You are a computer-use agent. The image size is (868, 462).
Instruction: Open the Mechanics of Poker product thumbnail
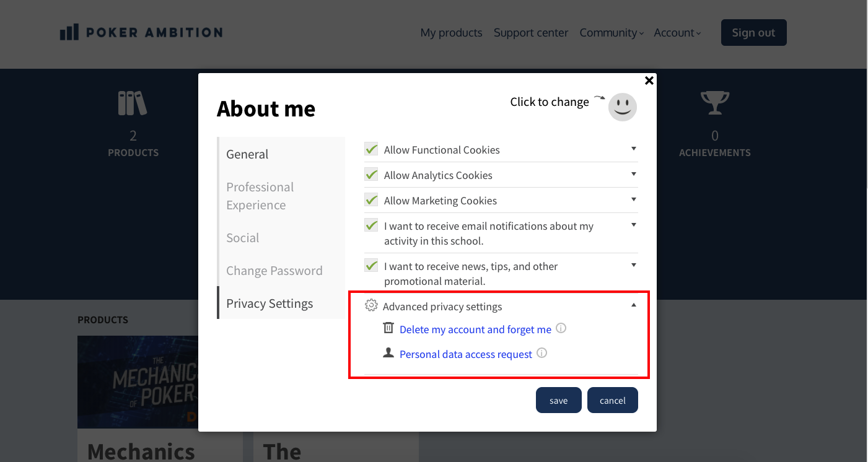coord(138,382)
